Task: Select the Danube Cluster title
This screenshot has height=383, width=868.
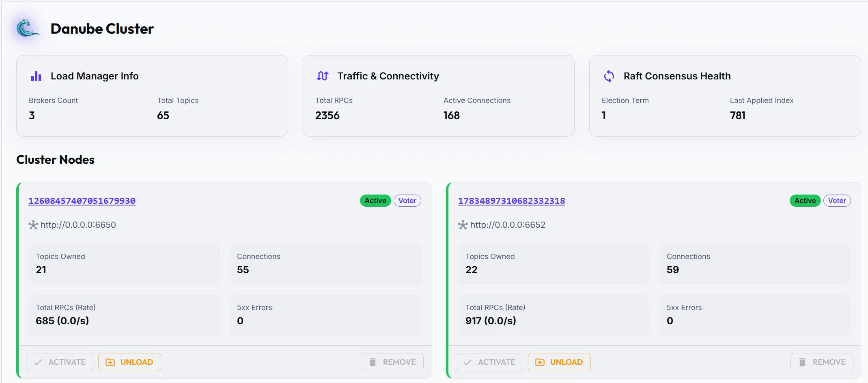Action: (102, 29)
